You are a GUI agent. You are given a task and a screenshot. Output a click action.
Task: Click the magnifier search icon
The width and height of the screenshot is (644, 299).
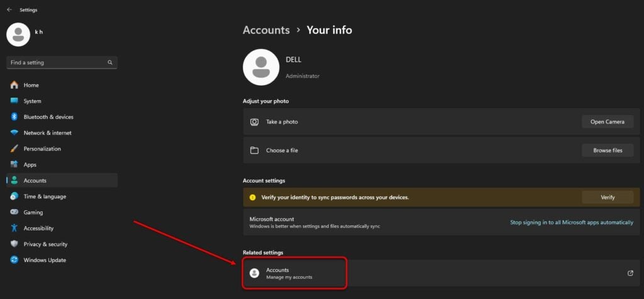point(110,62)
